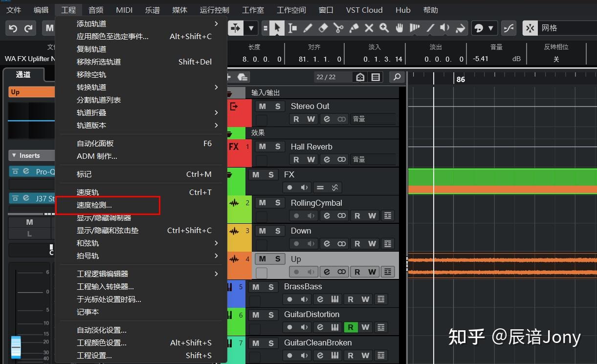This screenshot has height=364, width=597.
Task: Select the Mute X tool
Action: click(x=369, y=28)
